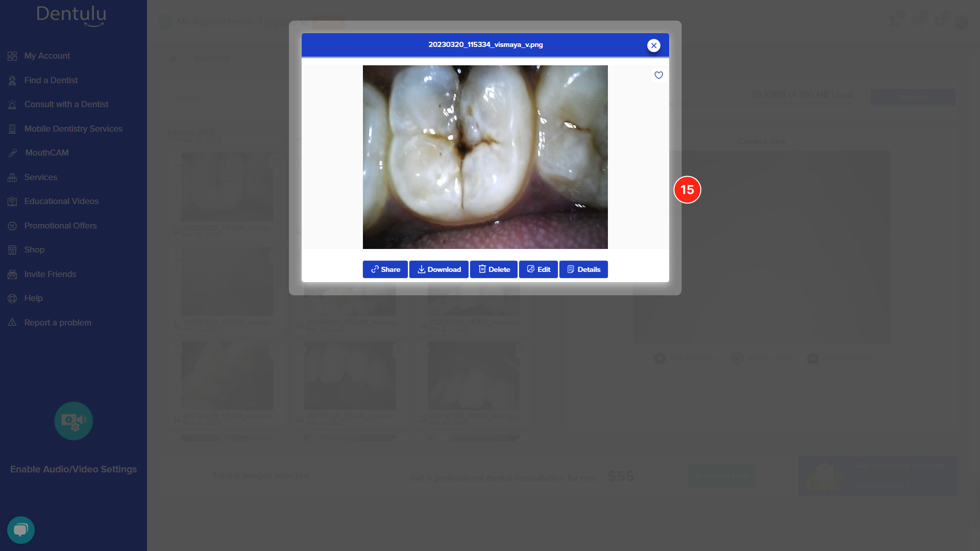980x551 pixels.
Task: Select checkbox for 20230320_115334 thumbnail
Action: click(x=179, y=161)
